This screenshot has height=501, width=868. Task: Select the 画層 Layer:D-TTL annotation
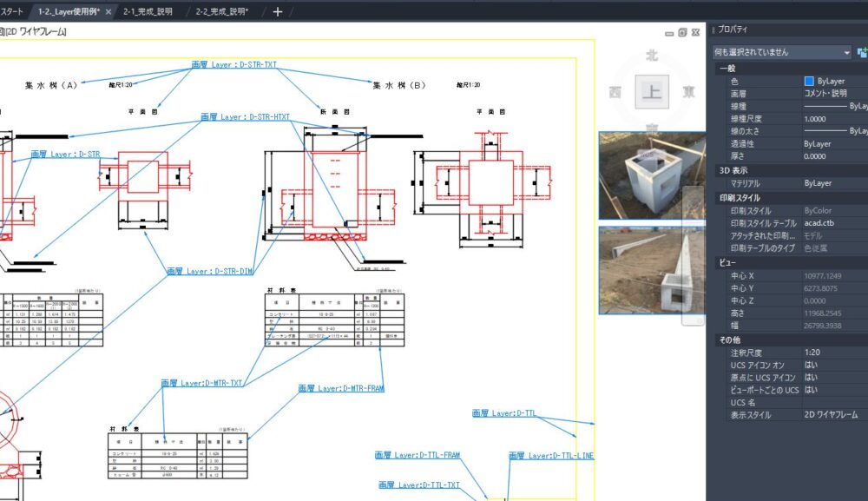point(503,413)
